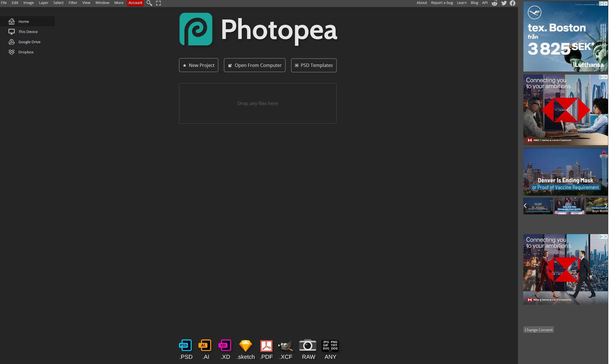Viewport: 610px width, 364px height.
Task: Toggle fullscreen with the expand icon
Action: (x=158, y=3)
